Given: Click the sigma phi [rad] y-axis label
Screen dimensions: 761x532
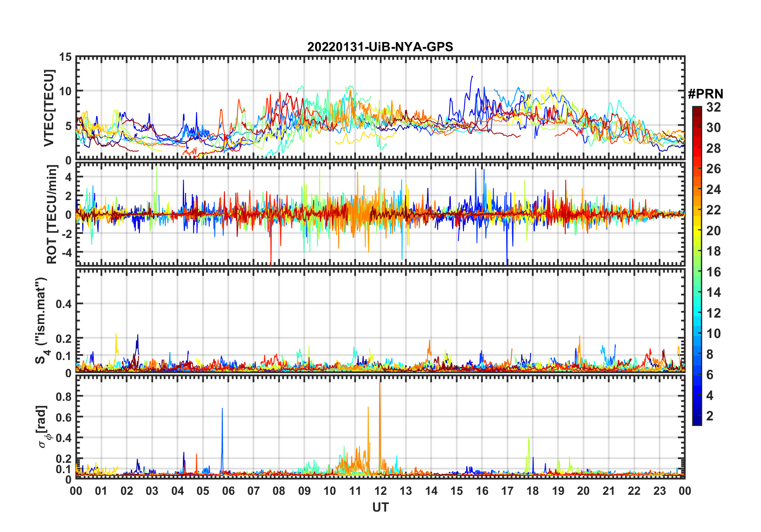Looking at the screenshot, I should (x=43, y=426).
